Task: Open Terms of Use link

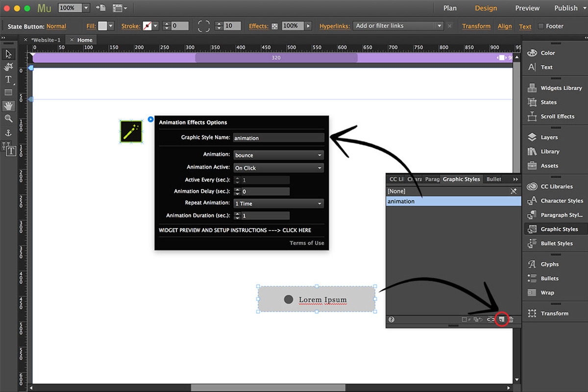Action: [307, 243]
